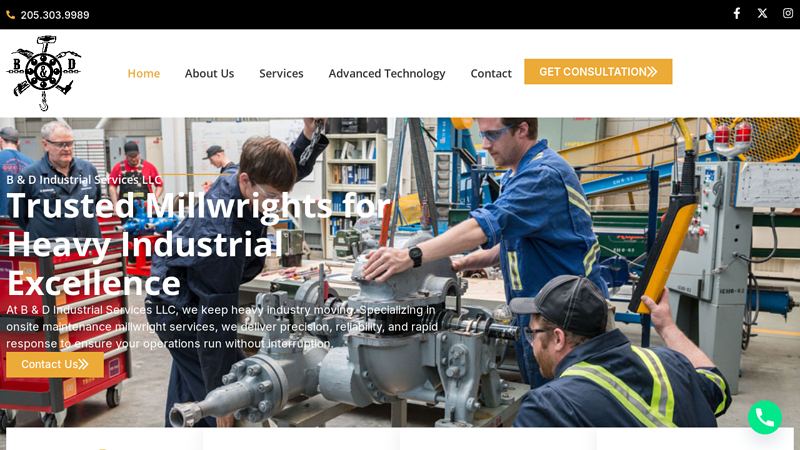Open the Contact menu item
The image size is (800, 450).
pyautogui.click(x=491, y=73)
